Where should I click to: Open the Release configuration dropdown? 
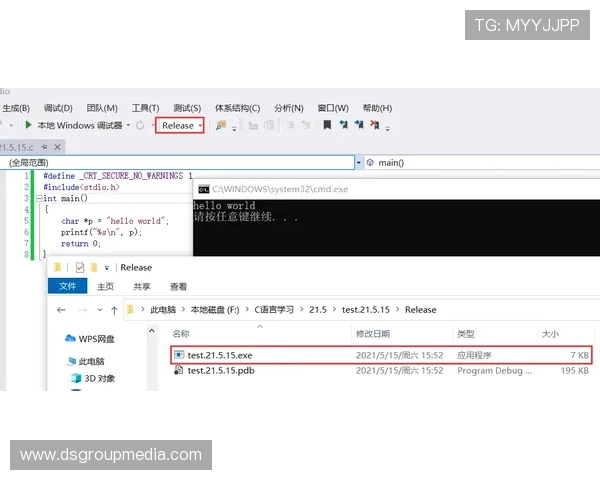[x=179, y=125]
